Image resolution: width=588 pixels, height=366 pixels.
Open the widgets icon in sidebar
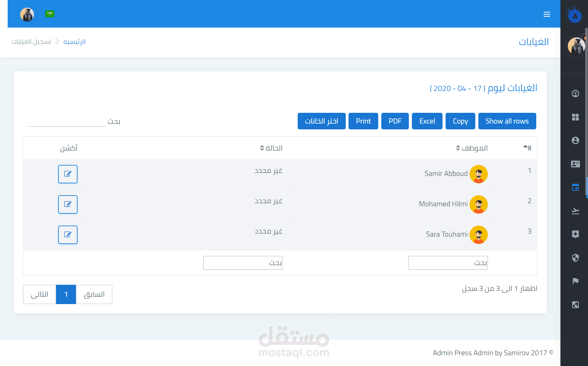coord(575,117)
